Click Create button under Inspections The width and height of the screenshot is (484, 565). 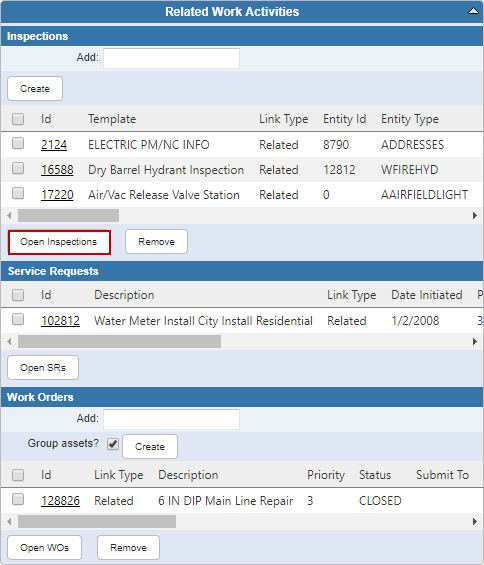(35, 89)
